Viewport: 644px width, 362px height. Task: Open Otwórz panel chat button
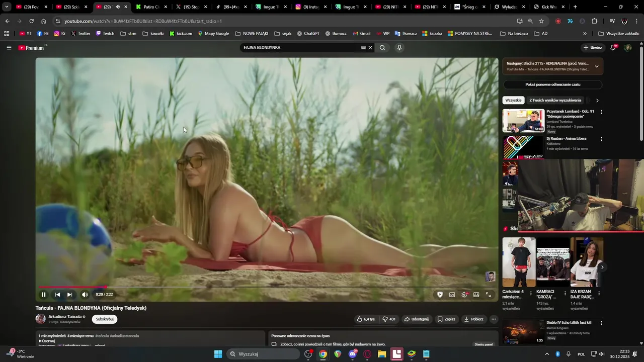[x=484, y=344]
